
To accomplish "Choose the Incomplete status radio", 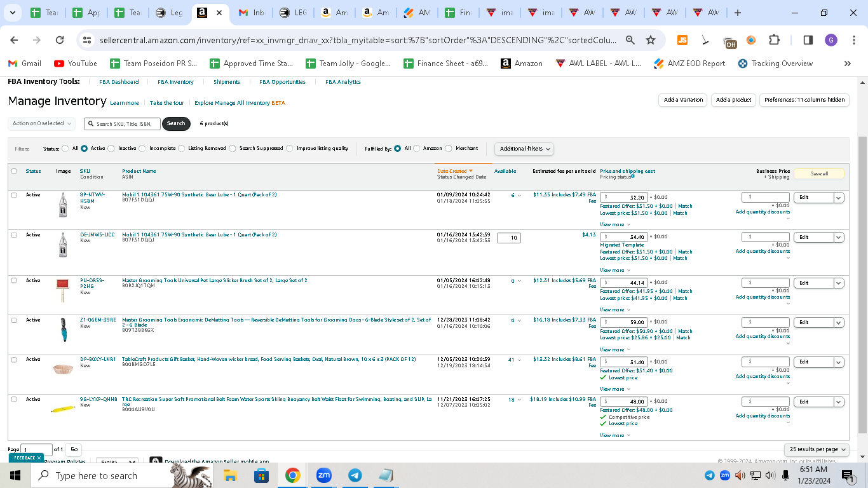I will 142,149.
